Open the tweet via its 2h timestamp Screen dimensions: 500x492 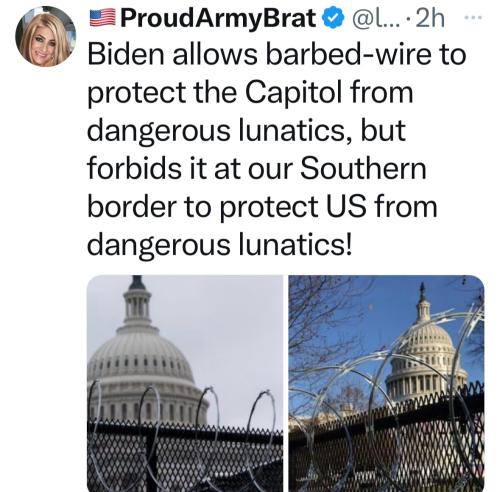point(431,18)
